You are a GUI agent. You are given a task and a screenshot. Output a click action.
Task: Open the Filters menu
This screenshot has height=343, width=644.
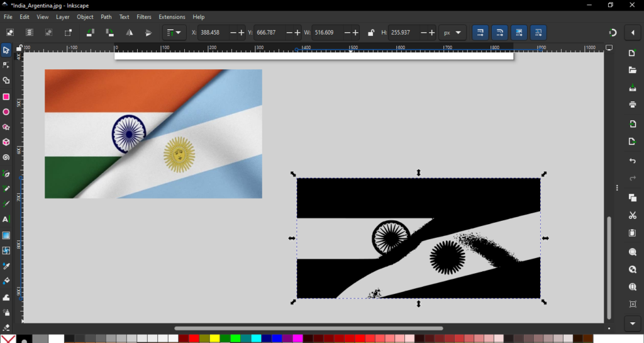(x=144, y=17)
